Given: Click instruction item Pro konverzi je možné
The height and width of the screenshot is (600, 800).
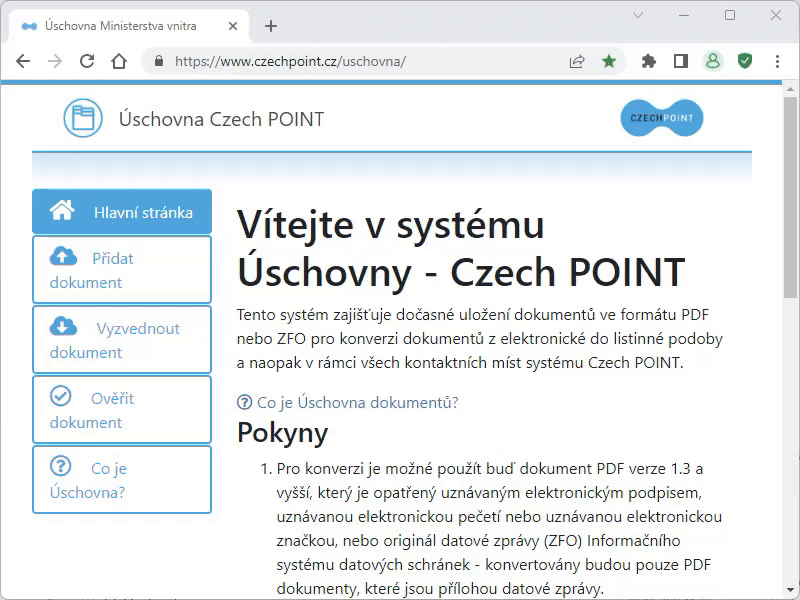Looking at the screenshot, I should tap(499, 529).
